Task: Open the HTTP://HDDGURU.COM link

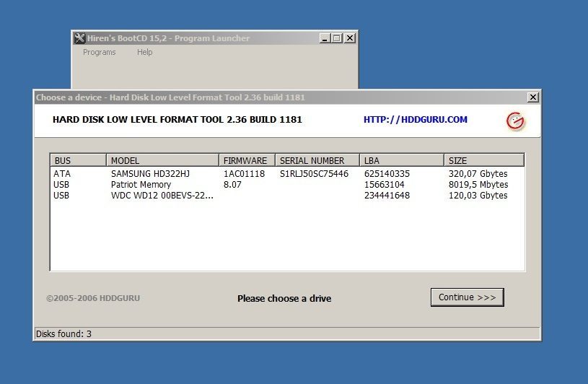Action: click(x=416, y=120)
